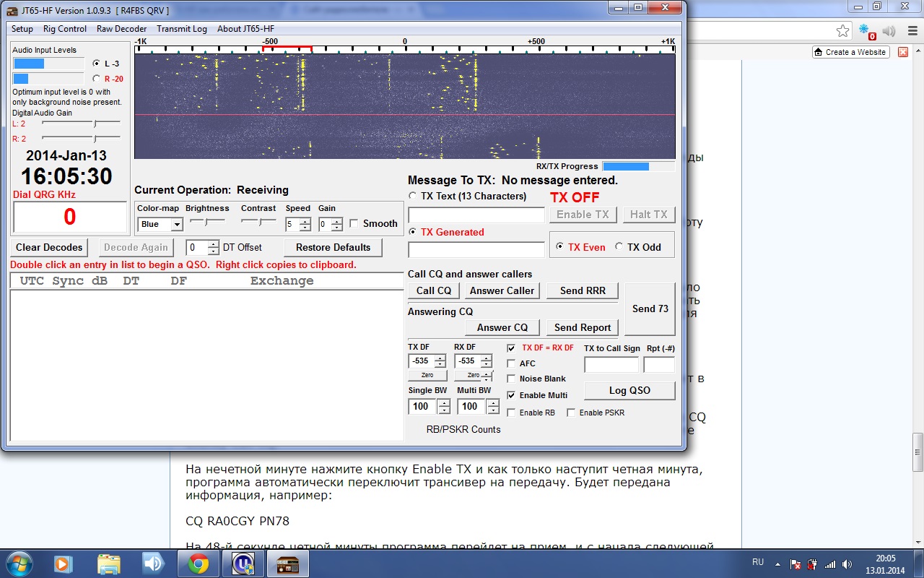Image resolution: width=924 pixels, height=578 pixels.
Task: Click the JT65-HF radio icon in taskbar
Action: (x=288, y=564)
